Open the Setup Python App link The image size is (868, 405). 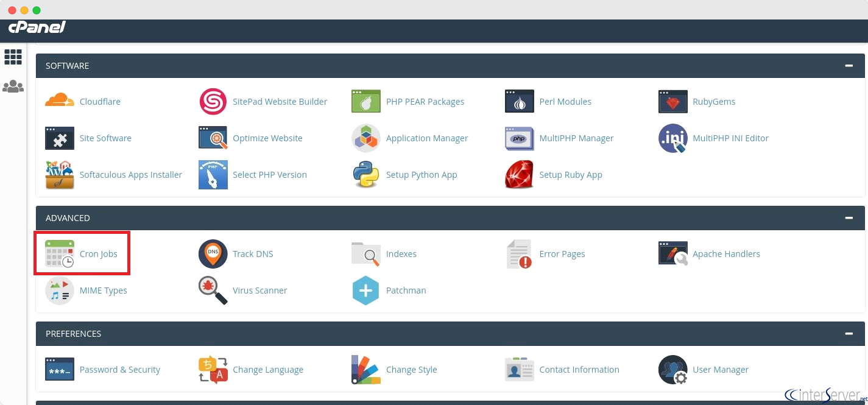tap(422, 175)
